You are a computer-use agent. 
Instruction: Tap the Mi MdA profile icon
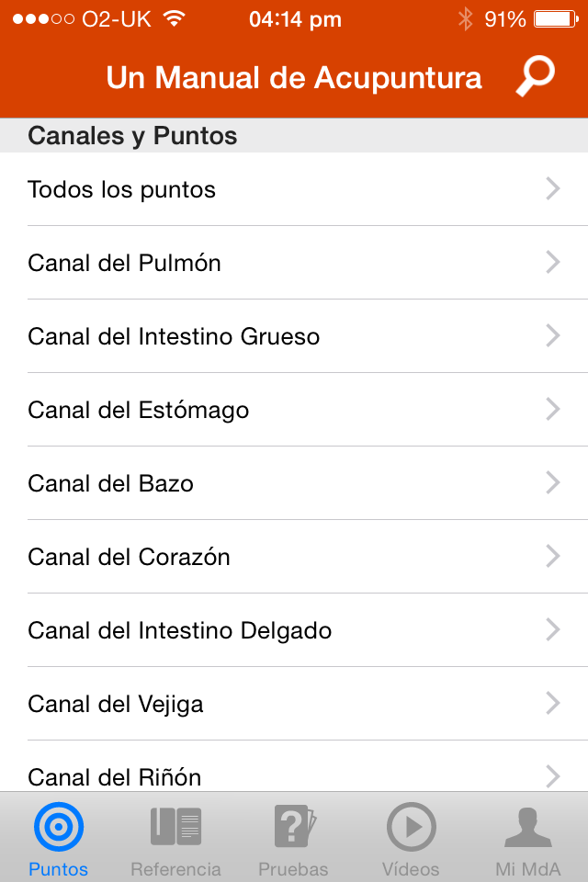527,827
